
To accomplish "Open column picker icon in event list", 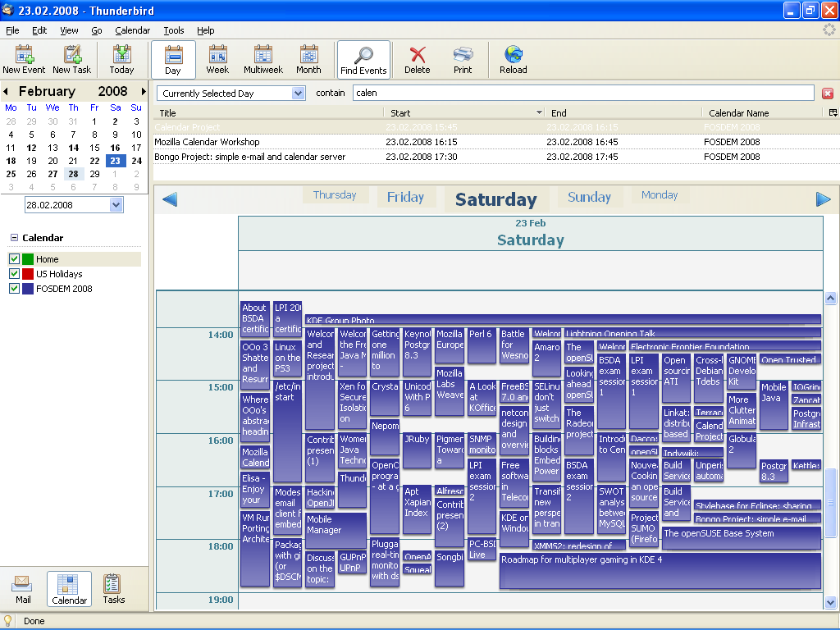I will 833,112.
